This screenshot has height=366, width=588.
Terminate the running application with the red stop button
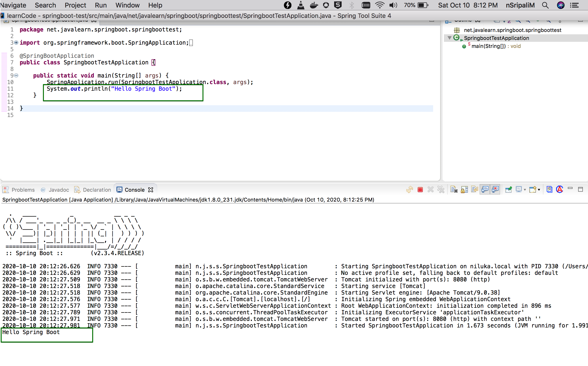[420, 190]
